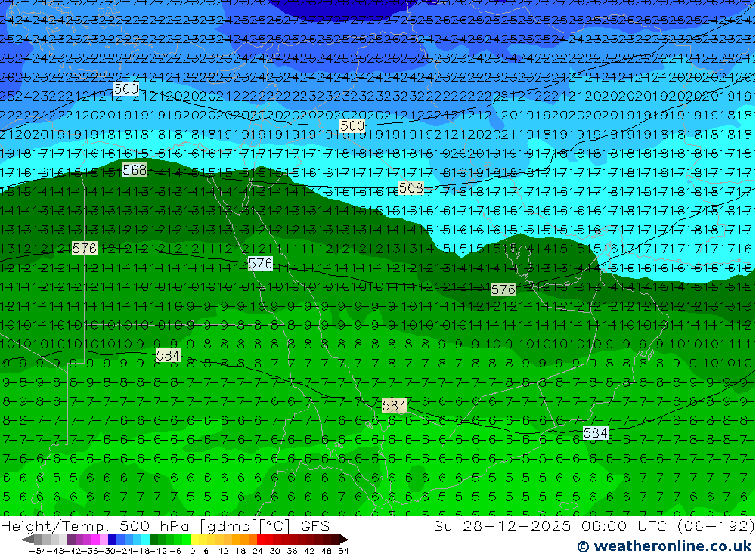Click the '12' positive legend value
The image size is (756, 554).
point(223,551)
